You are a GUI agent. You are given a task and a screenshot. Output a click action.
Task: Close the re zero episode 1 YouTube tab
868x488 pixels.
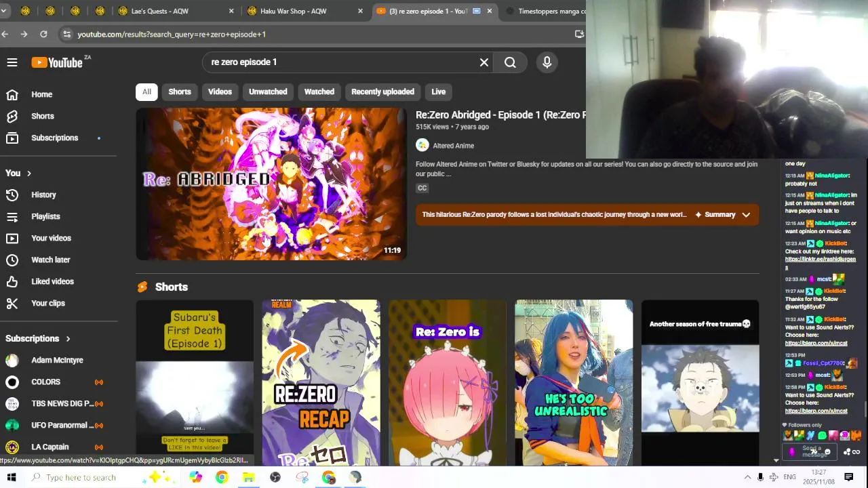pyautogui.click(x=490, y=11)
